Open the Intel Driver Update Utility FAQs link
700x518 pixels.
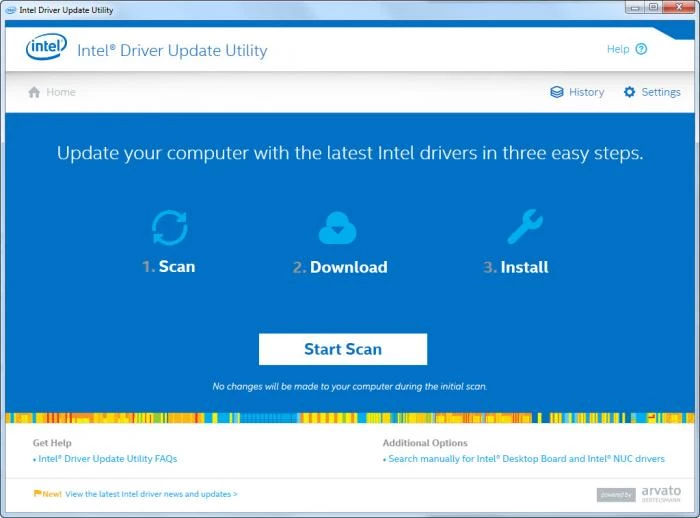coord(107,459)
